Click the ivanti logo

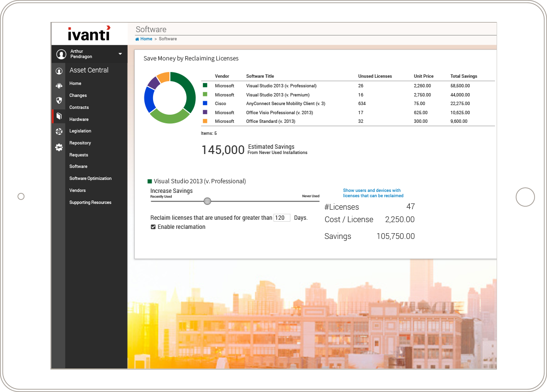click(x=89, y=34)
